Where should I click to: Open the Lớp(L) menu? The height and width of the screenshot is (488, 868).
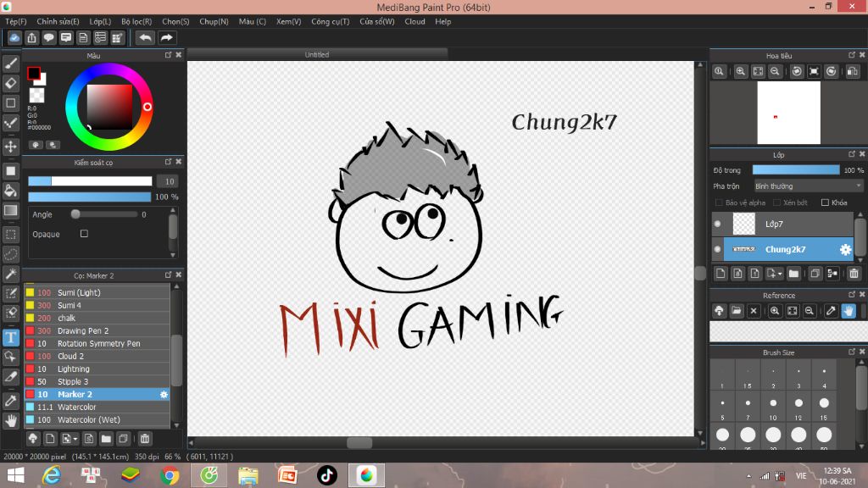point(100,21)
